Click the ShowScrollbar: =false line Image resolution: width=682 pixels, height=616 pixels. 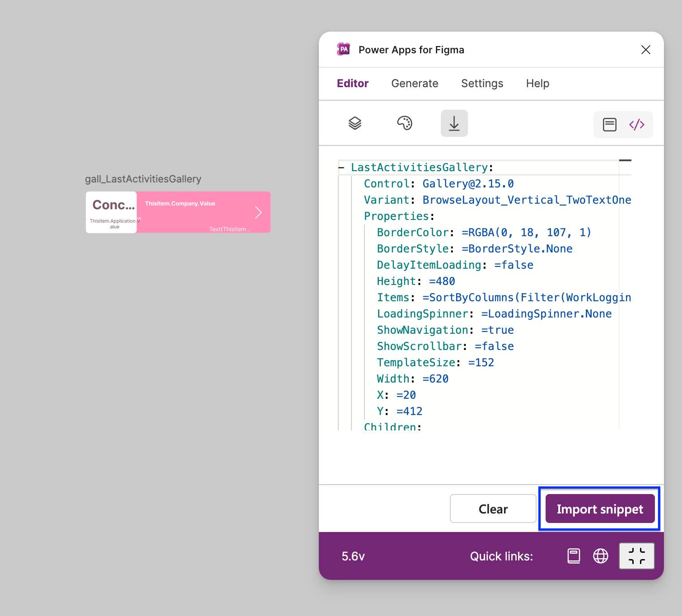[x=445, y=346]
